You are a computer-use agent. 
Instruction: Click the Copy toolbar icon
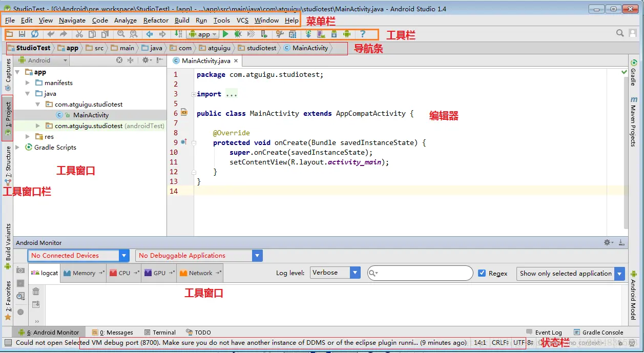pos(92,34)
